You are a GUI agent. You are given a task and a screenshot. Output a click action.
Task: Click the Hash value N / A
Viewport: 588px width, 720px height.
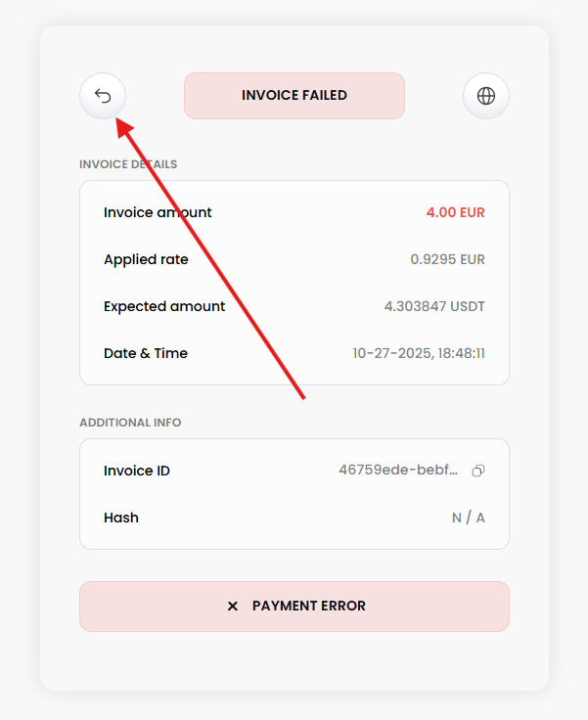(468, 517)
